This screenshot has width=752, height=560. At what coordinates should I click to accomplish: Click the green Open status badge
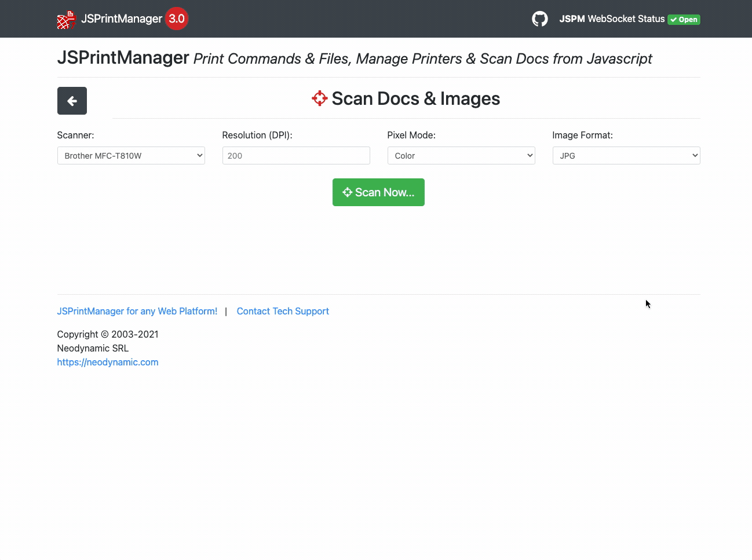point(684,20)
